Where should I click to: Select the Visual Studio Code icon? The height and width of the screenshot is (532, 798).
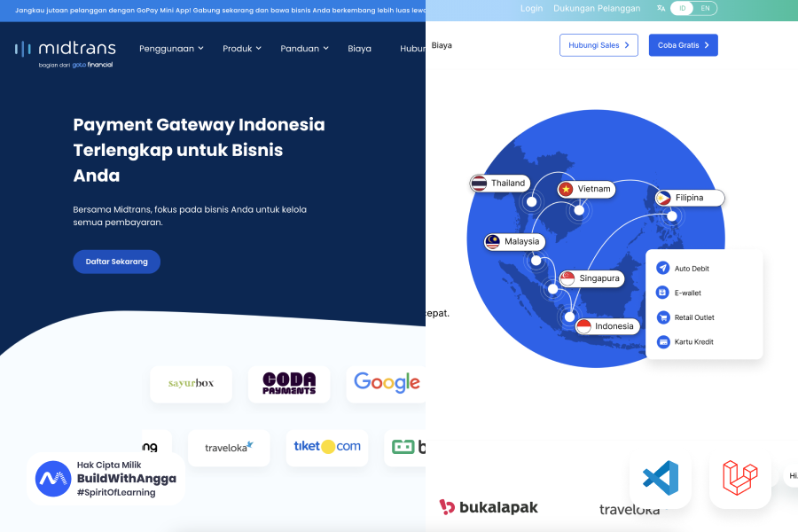tap(661, 479)
